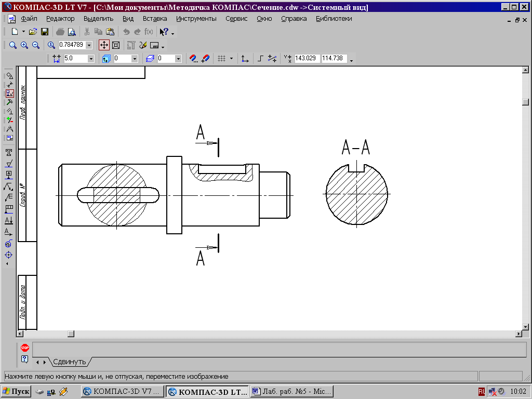Print the document
This screenshot has height=399, width=532.
coord(60,32)
